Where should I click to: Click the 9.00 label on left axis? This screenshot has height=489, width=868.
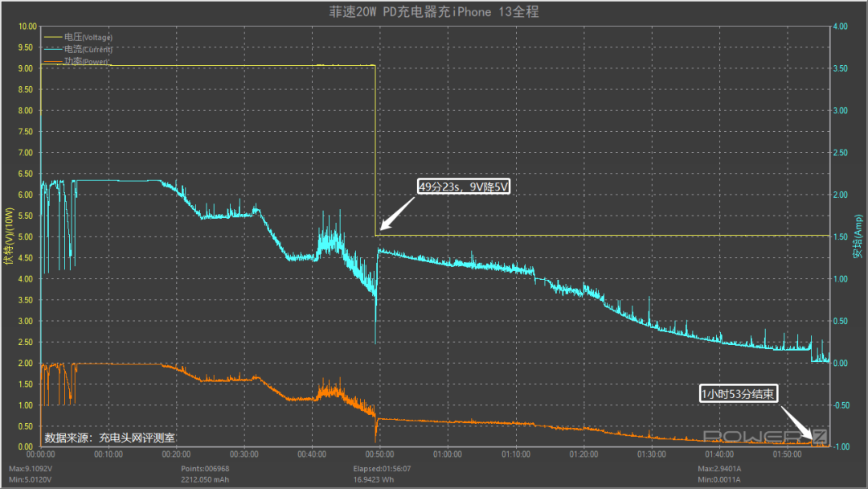point(26,68)
